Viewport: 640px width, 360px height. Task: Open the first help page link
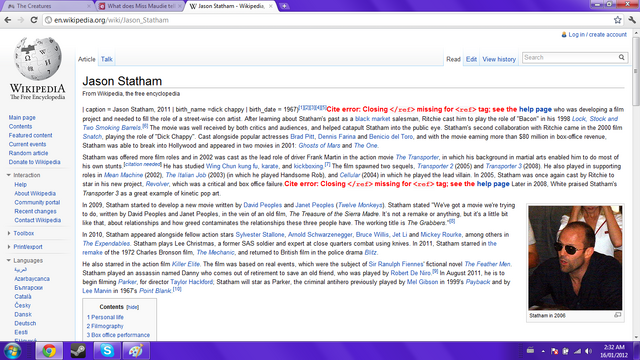click(535, 109)
